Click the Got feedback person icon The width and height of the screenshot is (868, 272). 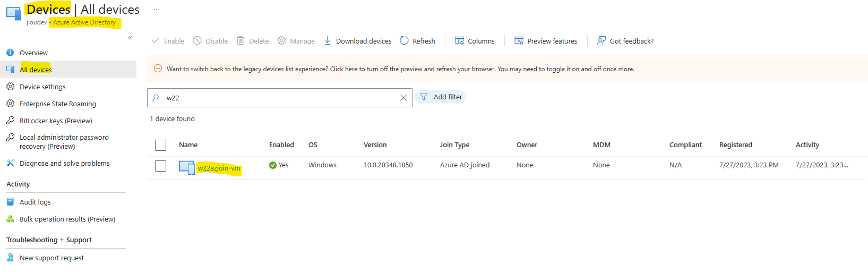(601, 40)
